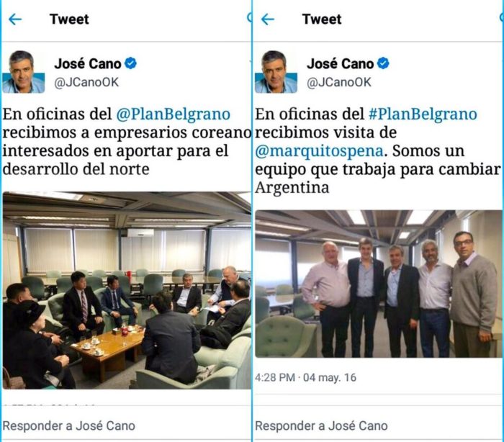Click verified badge beside left José Cano

[130, 63]
